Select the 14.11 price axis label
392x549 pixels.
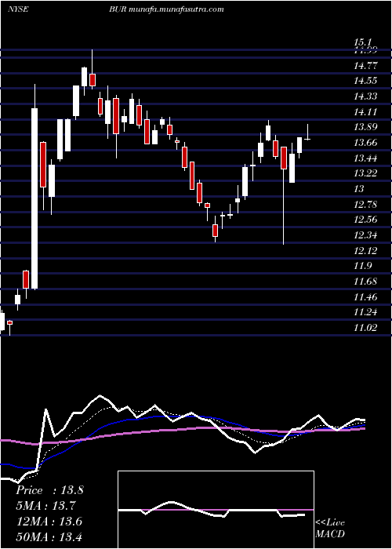tap(365, 112)
